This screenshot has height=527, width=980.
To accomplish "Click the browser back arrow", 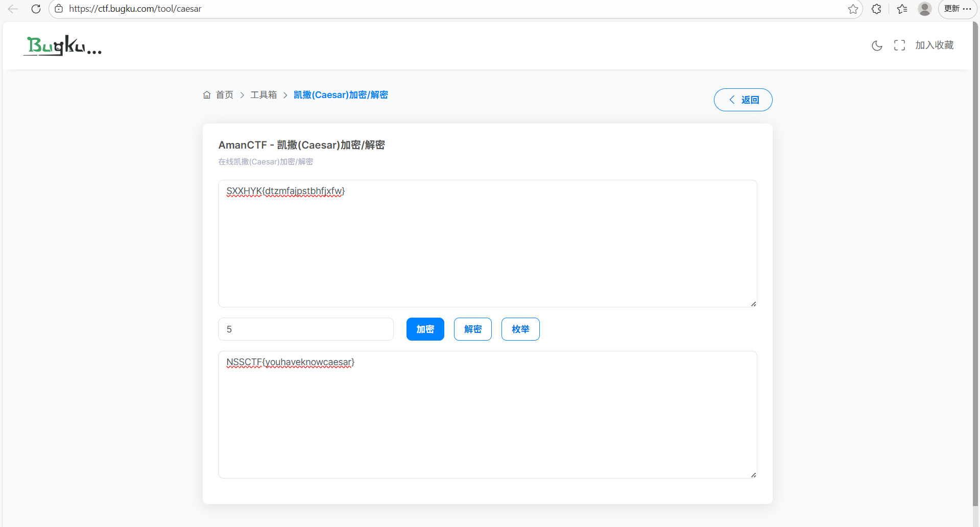I will [13, 9].
